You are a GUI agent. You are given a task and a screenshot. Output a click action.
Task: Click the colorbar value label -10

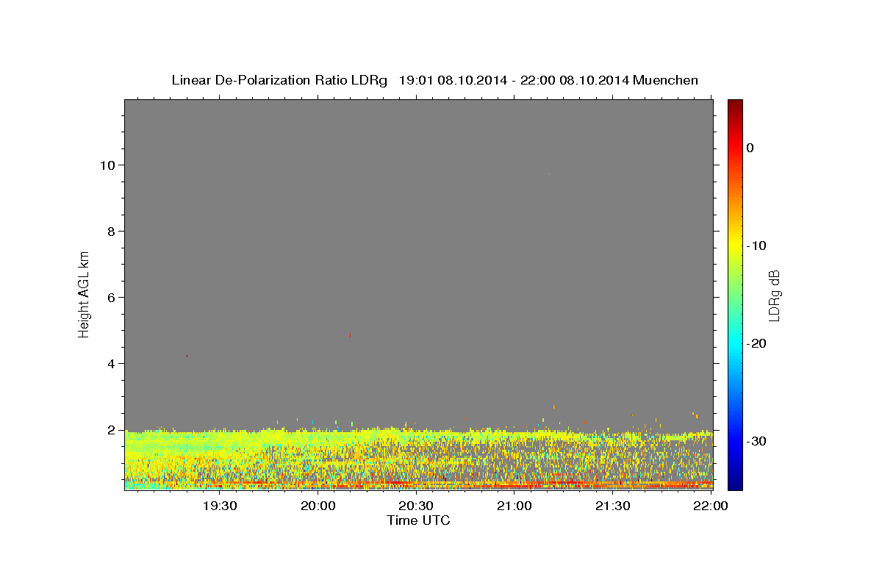click(x=756, y=245)
